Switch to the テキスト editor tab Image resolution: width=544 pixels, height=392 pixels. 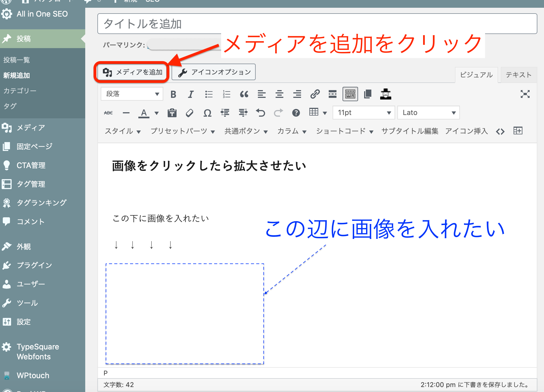[518, 75]
